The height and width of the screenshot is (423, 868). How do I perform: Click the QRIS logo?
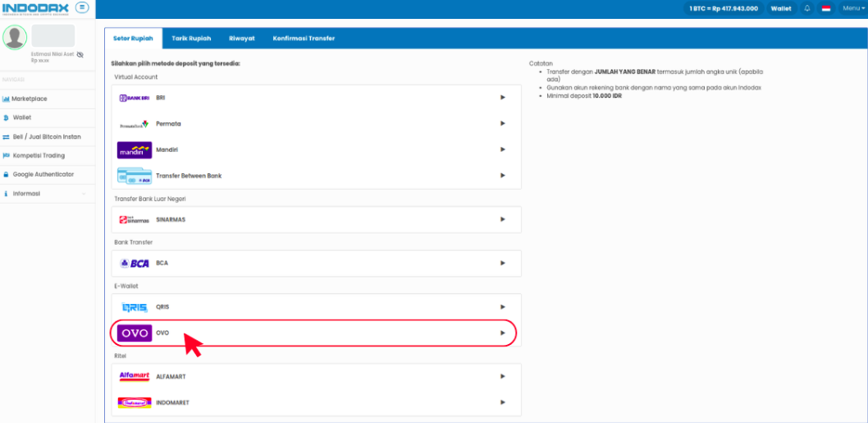[135, 306]
